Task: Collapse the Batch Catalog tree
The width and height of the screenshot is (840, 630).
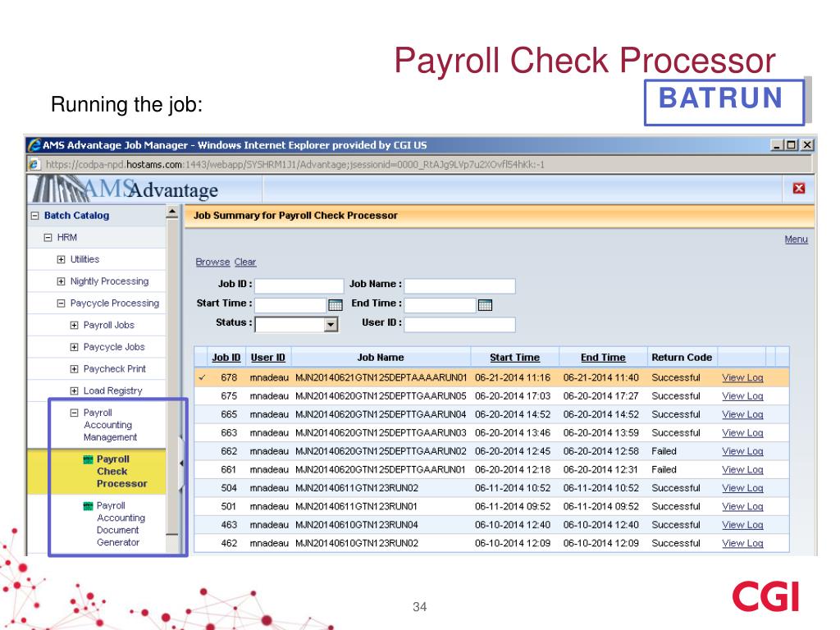Action: (x=34, y=216)
